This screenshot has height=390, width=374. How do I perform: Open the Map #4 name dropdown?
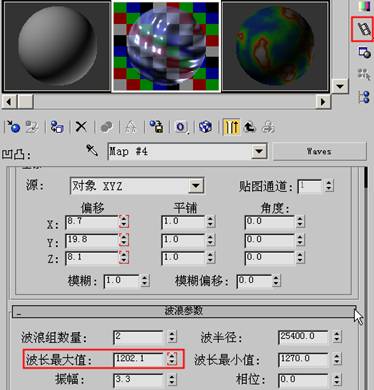(259, 152)
